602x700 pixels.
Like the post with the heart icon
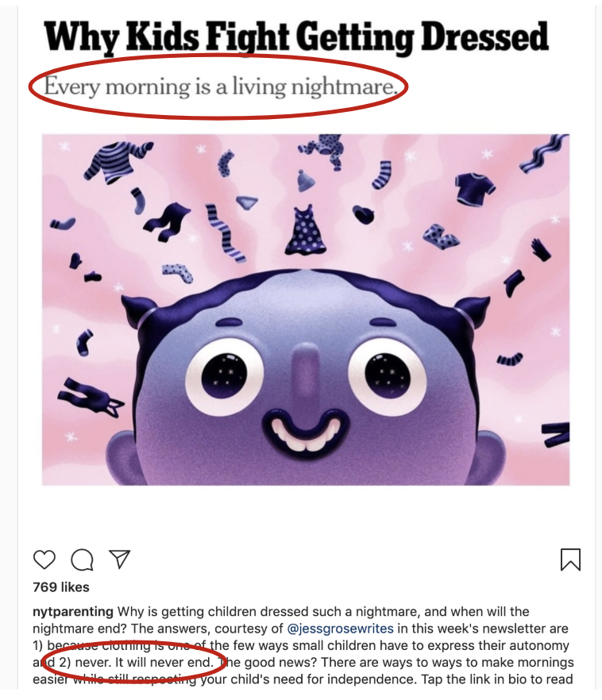44,560
